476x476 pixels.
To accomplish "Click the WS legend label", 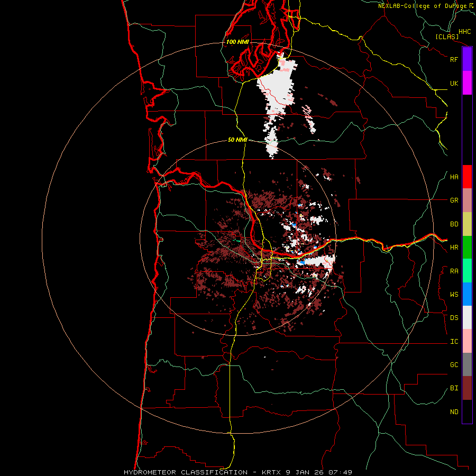I will tap(454, 294).
